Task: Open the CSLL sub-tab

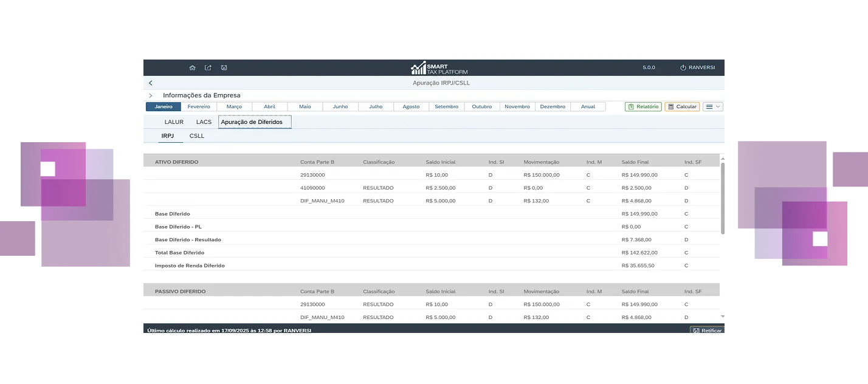Action: [197, 136]
